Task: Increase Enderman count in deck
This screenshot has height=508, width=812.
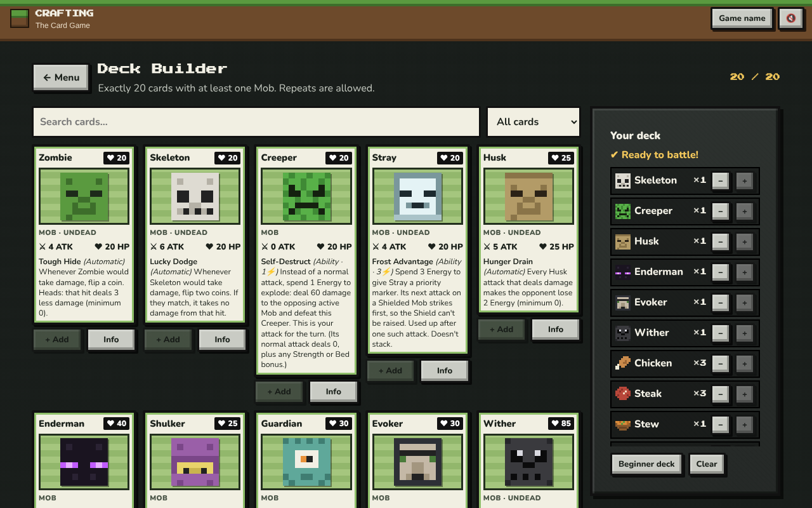Action: coord(745,272)
